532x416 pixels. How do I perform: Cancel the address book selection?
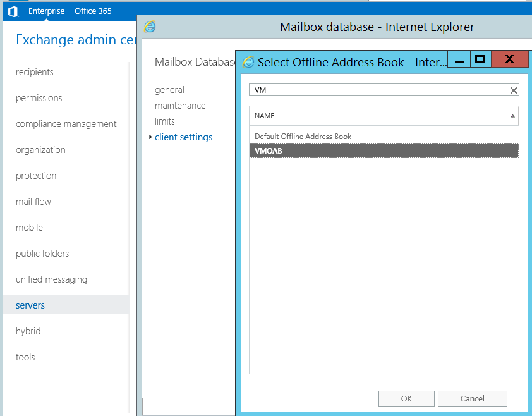(472, 398)
